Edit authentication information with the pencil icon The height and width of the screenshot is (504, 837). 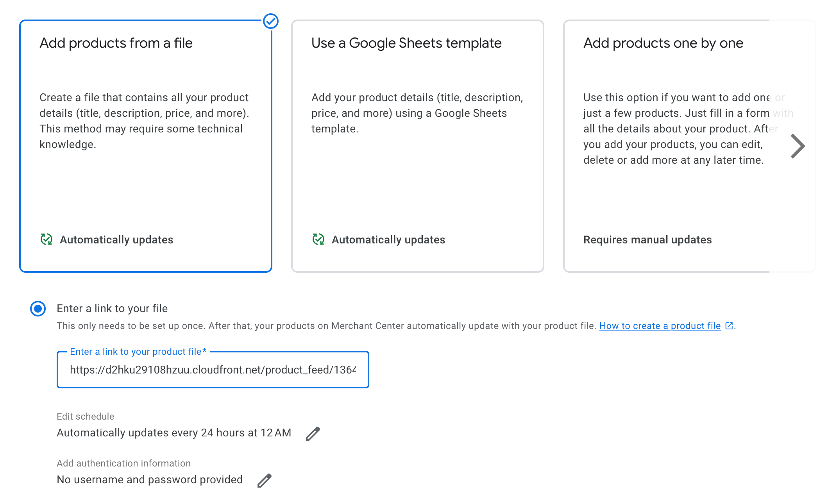[x=264, y=480]
